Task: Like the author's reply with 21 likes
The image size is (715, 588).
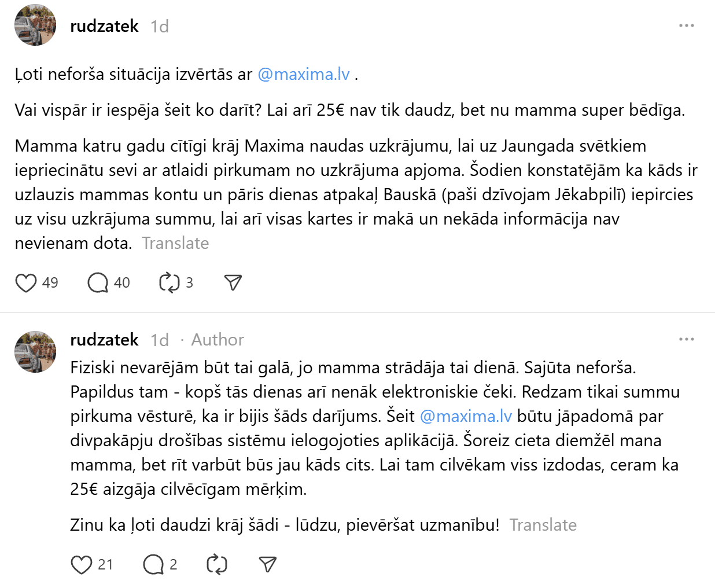Action: click(82, 565)
